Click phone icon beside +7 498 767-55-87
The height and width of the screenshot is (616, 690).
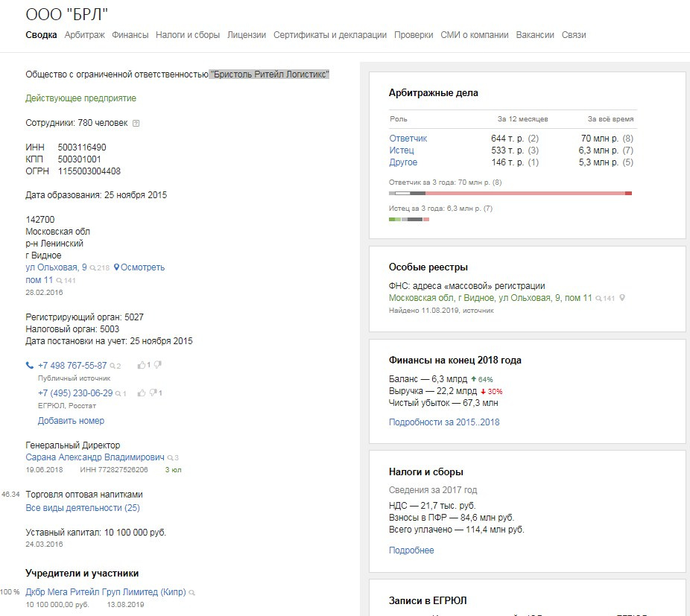pyautogui.click(x=30, y=365)
